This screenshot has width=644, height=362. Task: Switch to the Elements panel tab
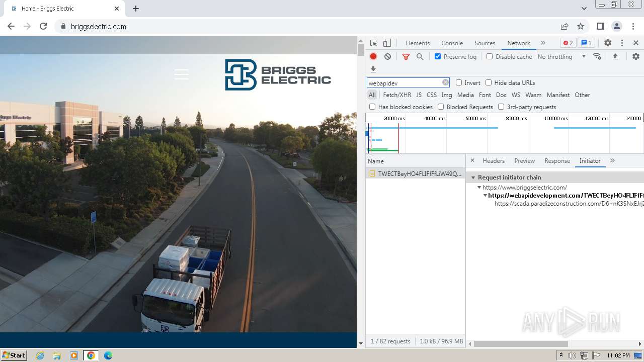pyautogui.click(x=418, y=43)
